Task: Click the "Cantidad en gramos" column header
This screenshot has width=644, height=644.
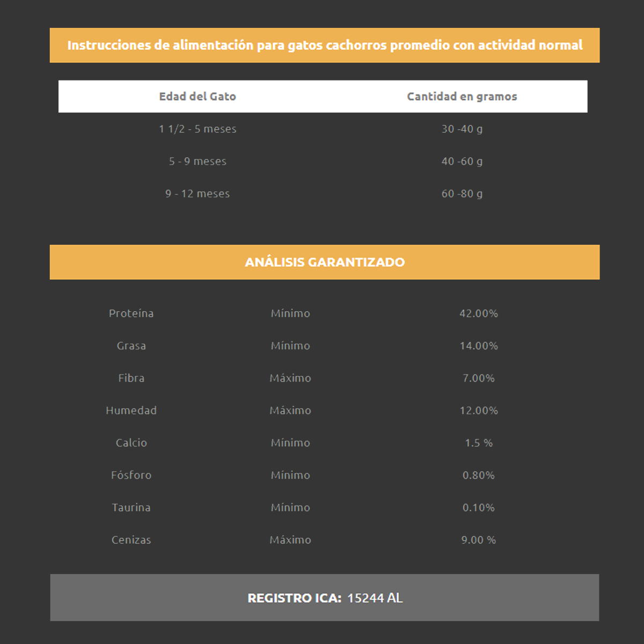Action: point(462,97)
